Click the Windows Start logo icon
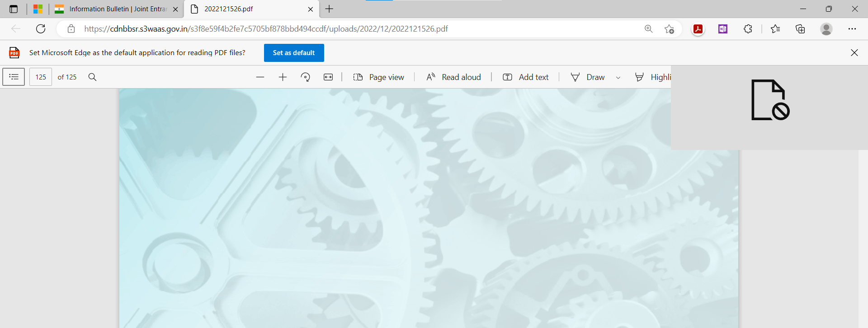Screen dimensions: 868x328 [38, 9]
